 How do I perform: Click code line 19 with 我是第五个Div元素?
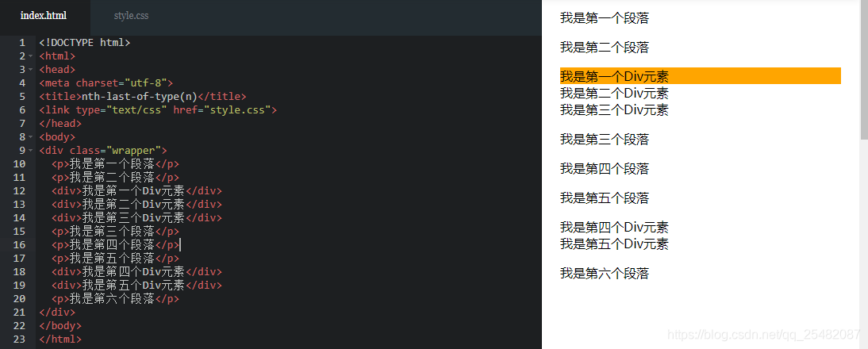[x=136, y=286]
